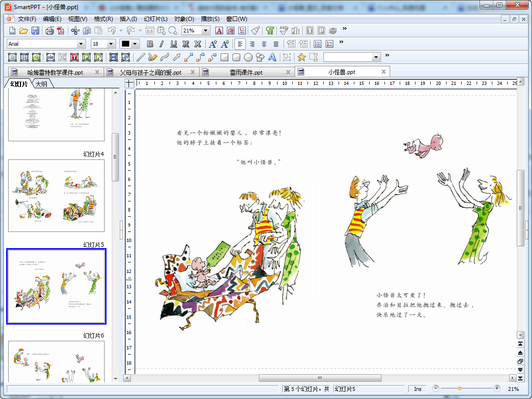Expand the formatting toolbar overflow chevron
Image resolution: width=532 pixels, height=399 pixels.
pyautogui.click(x=341, y=42)
